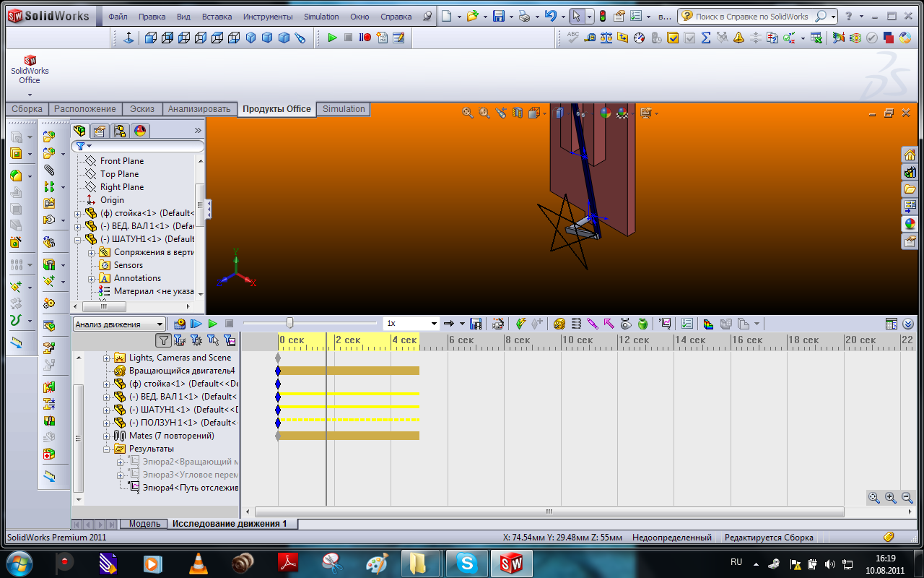Open Results and Plots icon
The image size is (924, 578).
pos(665,324)
